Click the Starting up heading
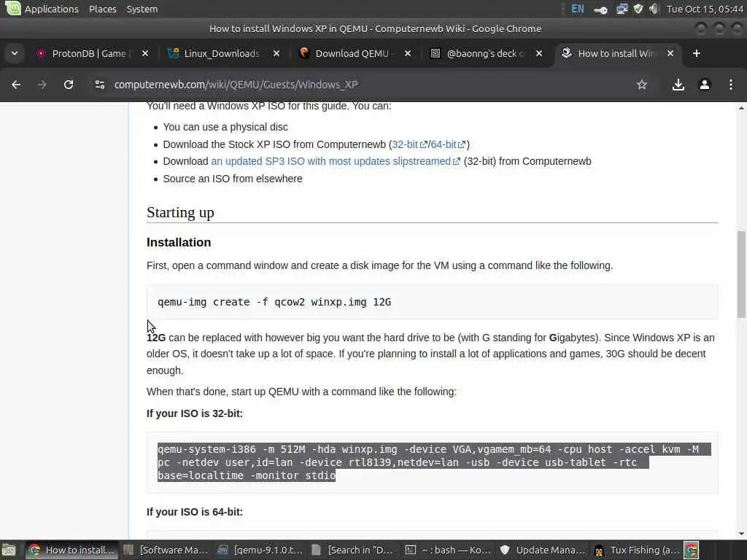 tap(180, 212)
